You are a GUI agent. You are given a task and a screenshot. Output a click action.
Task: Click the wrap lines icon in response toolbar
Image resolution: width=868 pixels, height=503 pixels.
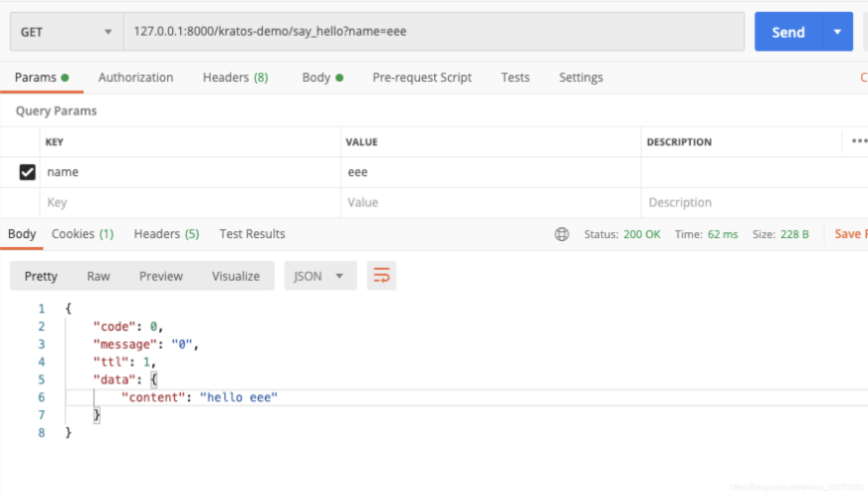click(x=382, y=276)
